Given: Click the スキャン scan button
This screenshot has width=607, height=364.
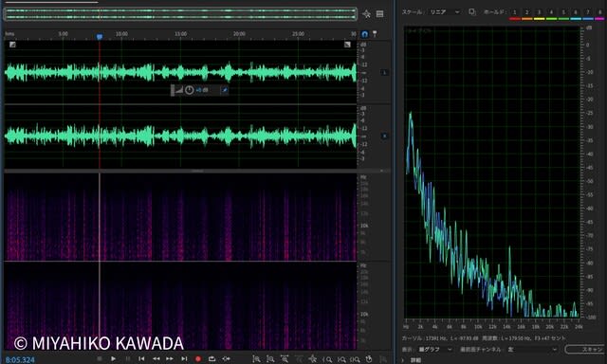Looking at the screenshot, I should [x=586, y=349].
